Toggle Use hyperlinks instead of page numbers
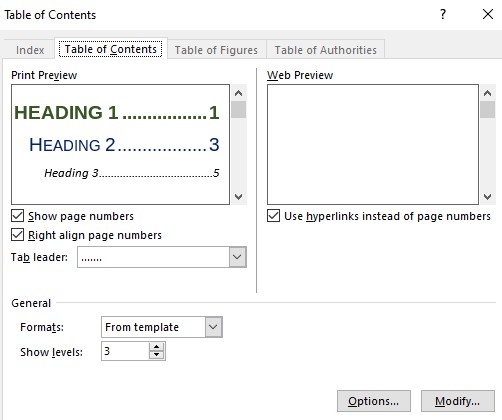Image resolution: width=502 pixels, height=420 pixels. (x=273, y=216)
